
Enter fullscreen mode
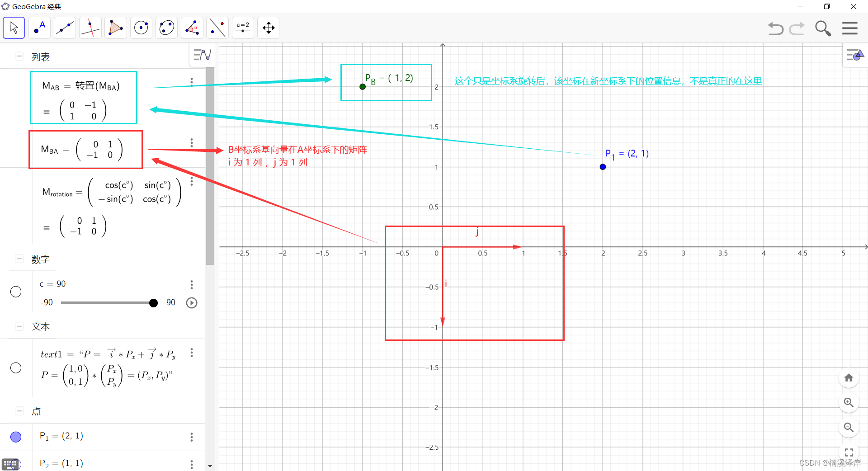click(849, 452)
